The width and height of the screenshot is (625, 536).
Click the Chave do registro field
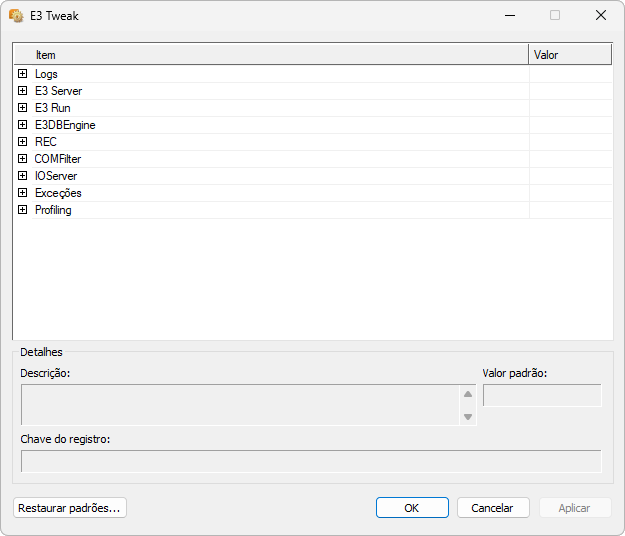point(311,461)
